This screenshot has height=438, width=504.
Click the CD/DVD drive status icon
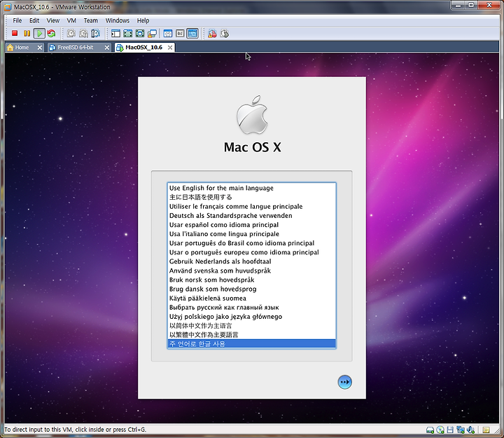pyautogui.click(x=440, y=430)
